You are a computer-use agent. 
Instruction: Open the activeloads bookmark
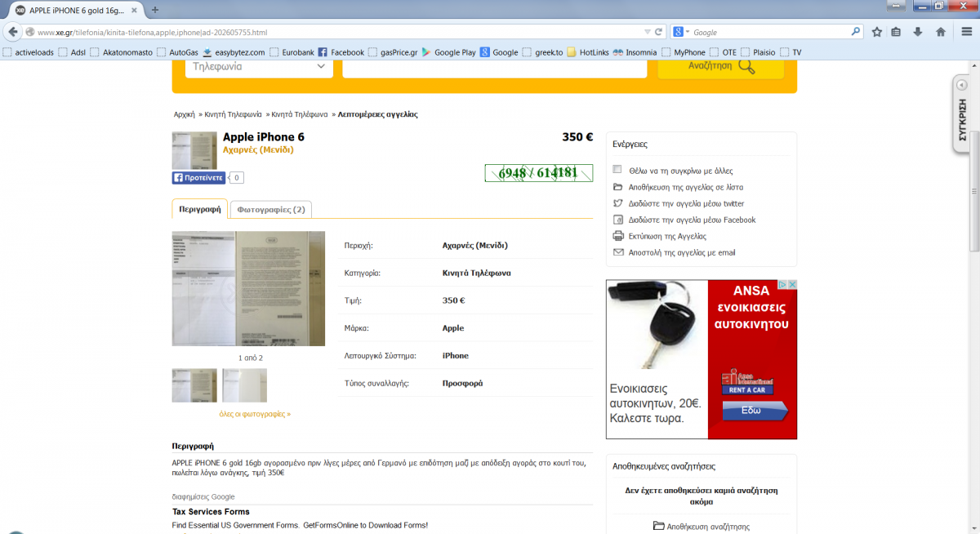point(28,52)
